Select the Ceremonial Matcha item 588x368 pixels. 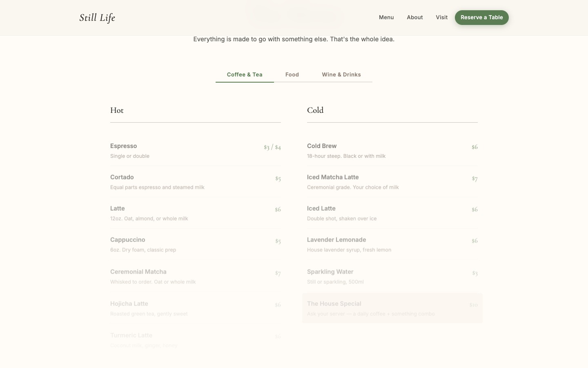coord(196,276)
